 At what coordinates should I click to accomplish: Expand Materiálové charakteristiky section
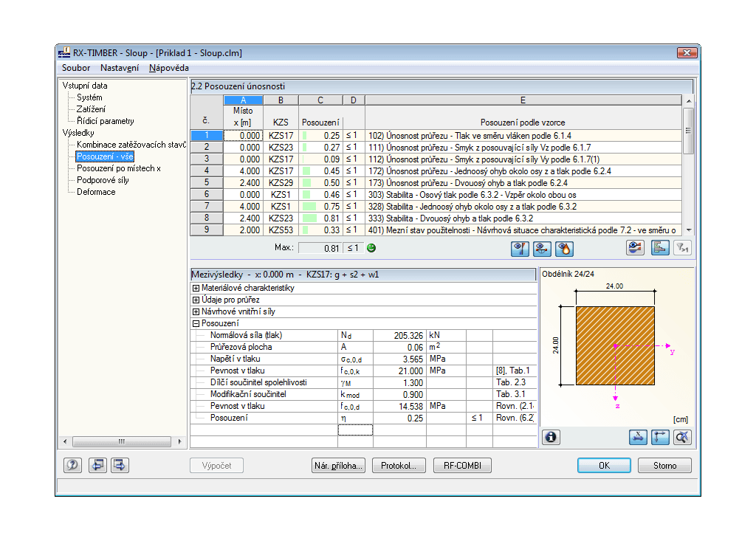[196, 289]
